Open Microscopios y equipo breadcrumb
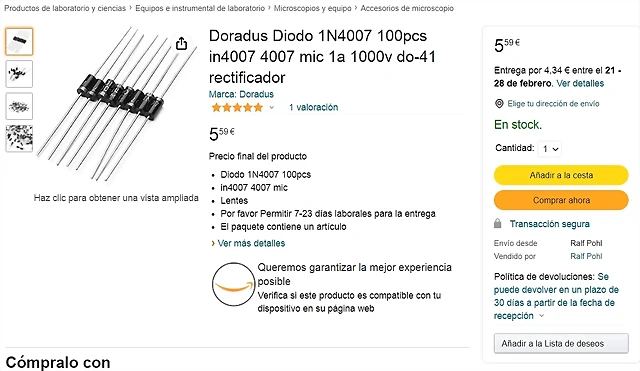640x371 pixels. (312, 8)
